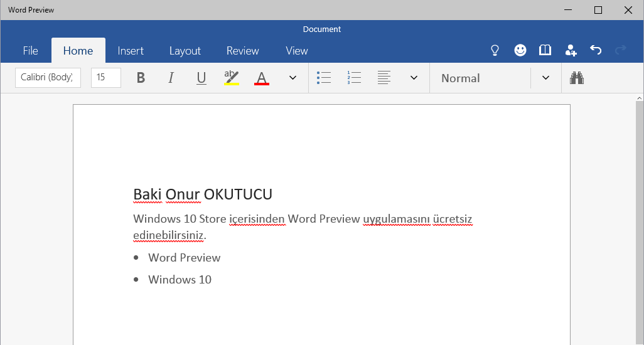Image resolution: width=644 pixels, height=345 pixels.
Task: Apply bulleted list formatting
Action: 324,78
